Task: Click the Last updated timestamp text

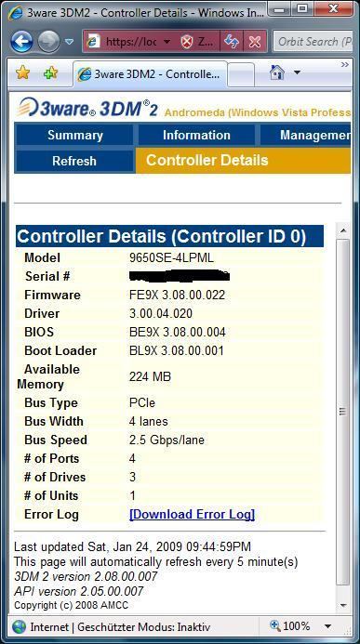Action: pos(132,547)
